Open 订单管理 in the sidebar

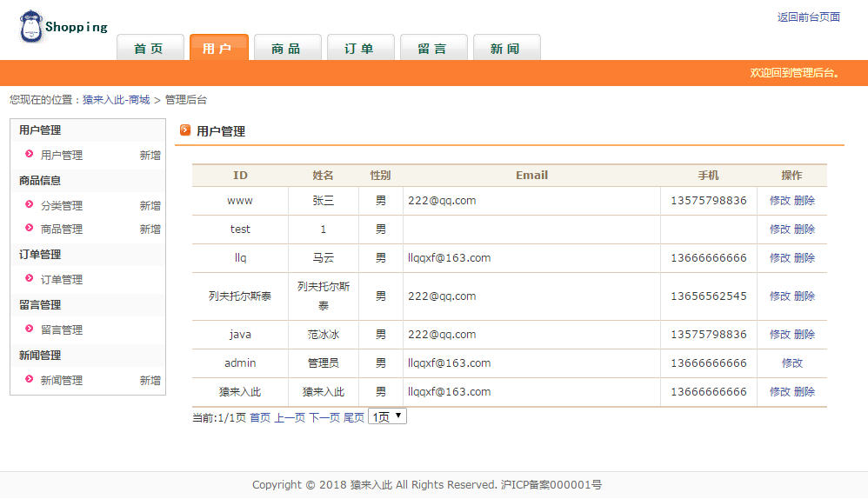pyautogui.click(x=62, y=279)
